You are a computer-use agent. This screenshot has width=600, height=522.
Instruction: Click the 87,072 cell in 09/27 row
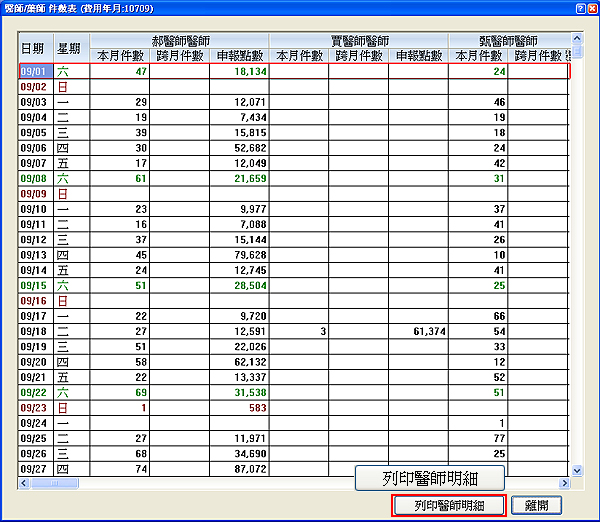[x=239, y=468]
